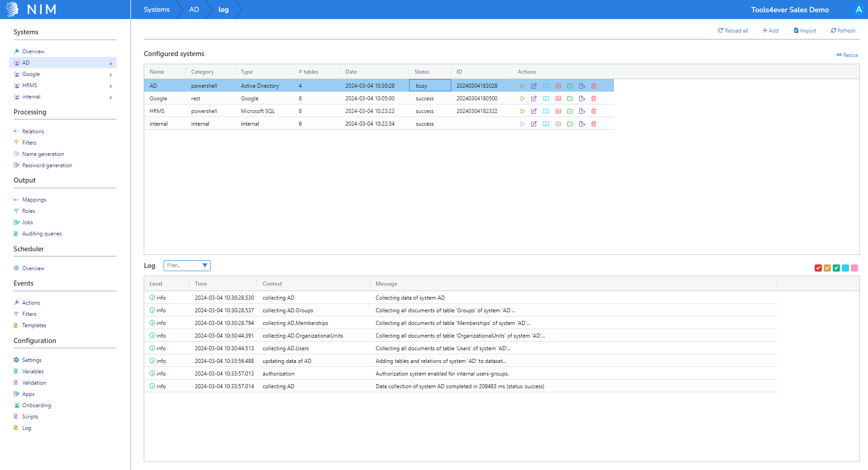
Task: Disable the orange warning log filter
Action: tap(827, 268)
